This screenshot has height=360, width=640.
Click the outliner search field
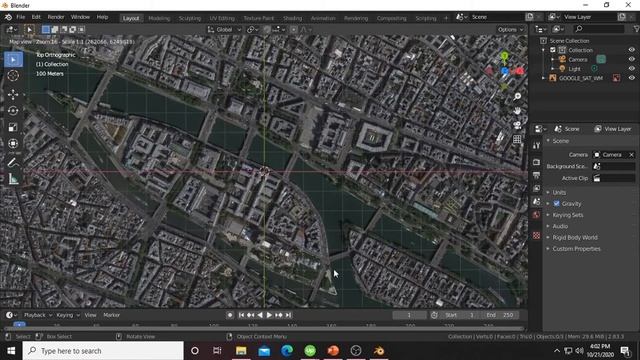[x=599, y=29]
